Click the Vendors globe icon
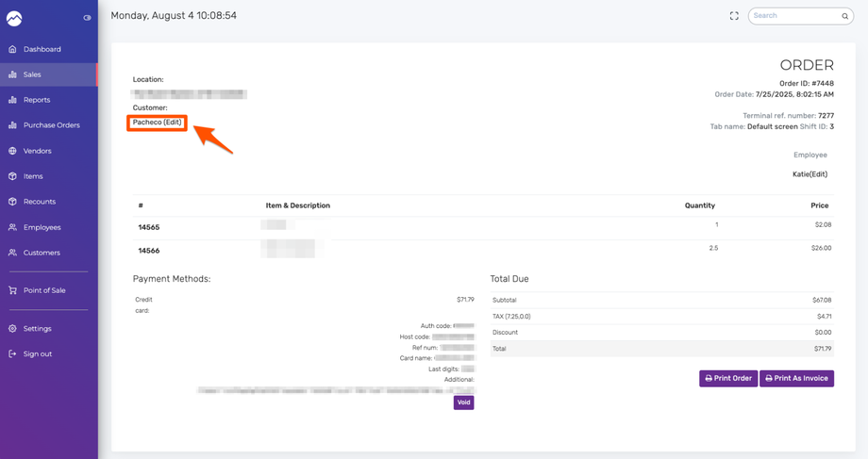This screenshot has height=459, width=868. coord(12,151)
